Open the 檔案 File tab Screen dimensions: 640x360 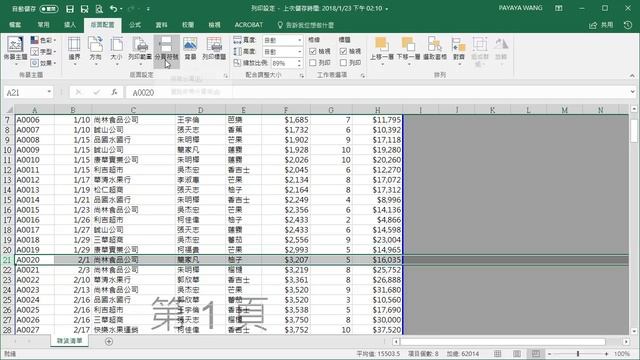pyautogui.click(x=15, y=25)
